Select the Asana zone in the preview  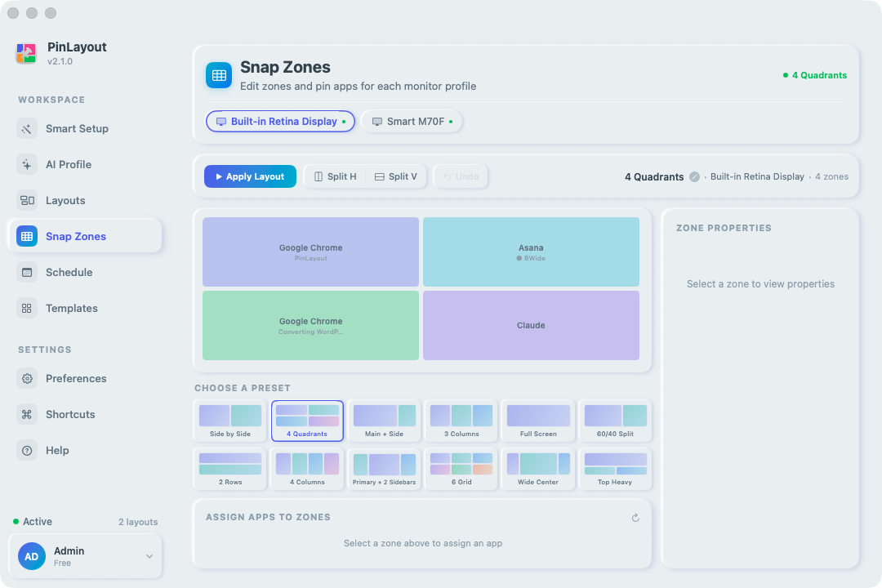[x=531, y=252]
